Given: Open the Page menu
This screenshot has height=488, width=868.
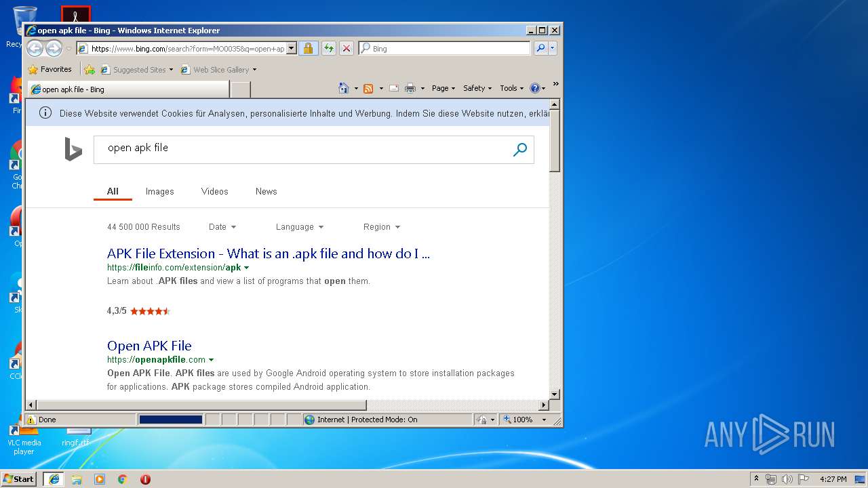Looking at the screenshot, I should (x=443, y=88).
